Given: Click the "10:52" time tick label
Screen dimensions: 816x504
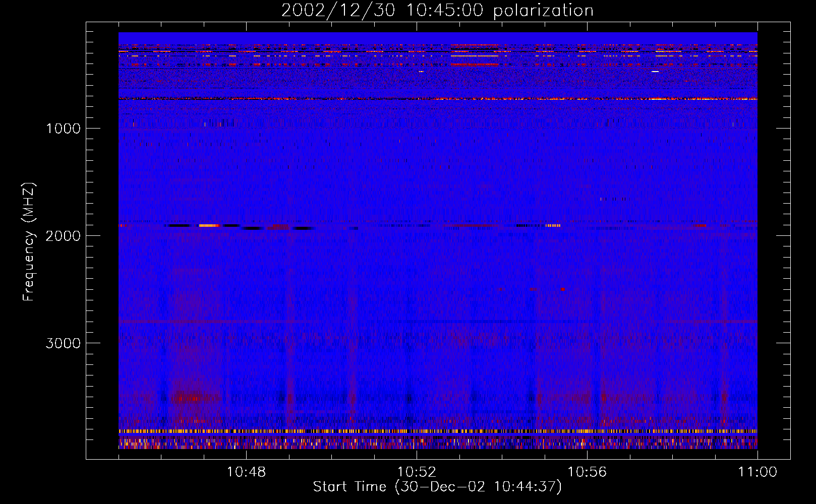Looking at the screenshot, I should 417,472.
